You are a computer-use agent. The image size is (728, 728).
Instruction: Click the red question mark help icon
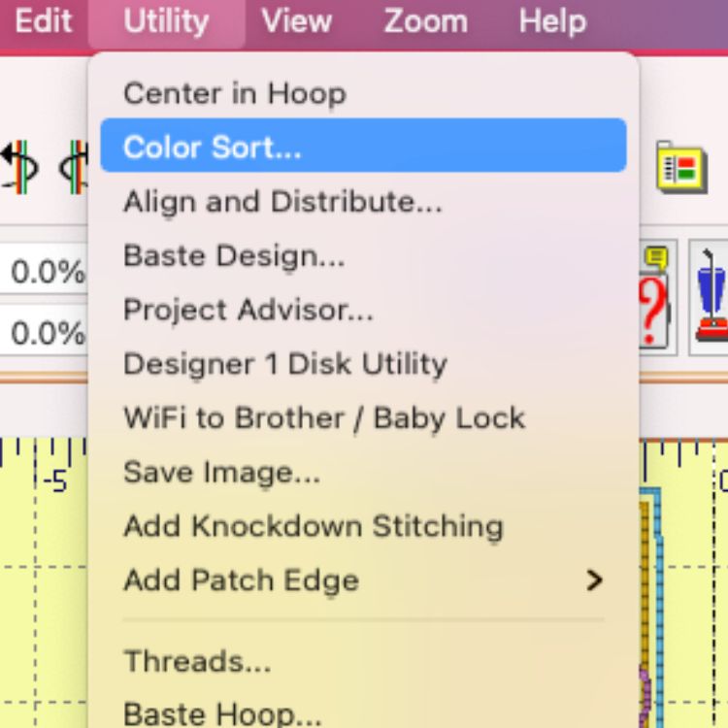click(653, 298)
